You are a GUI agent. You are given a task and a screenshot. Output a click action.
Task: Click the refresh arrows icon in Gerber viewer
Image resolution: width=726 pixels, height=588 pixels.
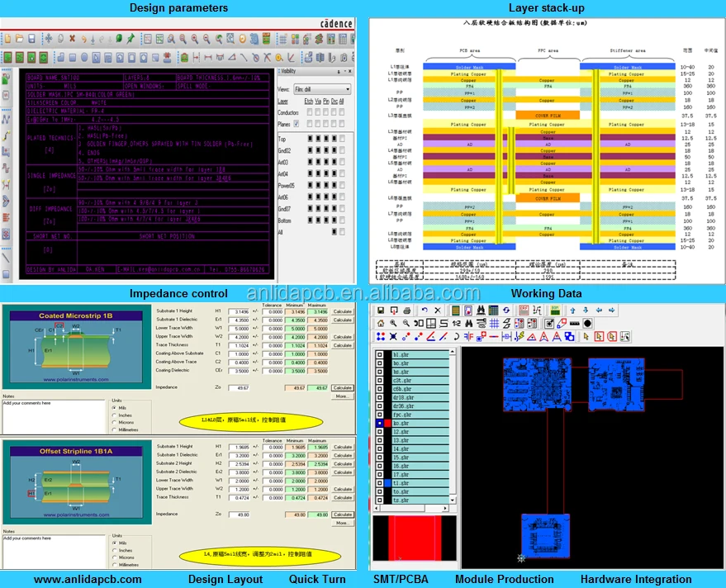506,311
